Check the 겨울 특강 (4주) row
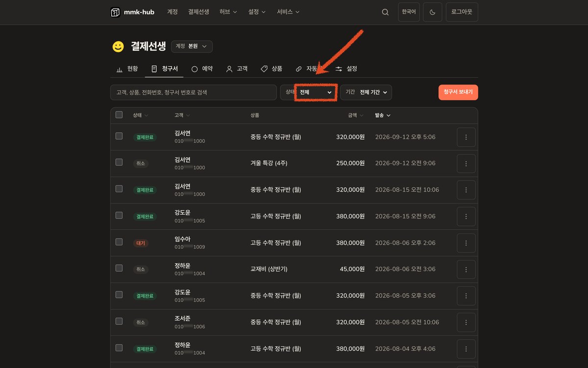Image resolution: width=588 pixels, height=368 pixels. (x=119, y=162)
